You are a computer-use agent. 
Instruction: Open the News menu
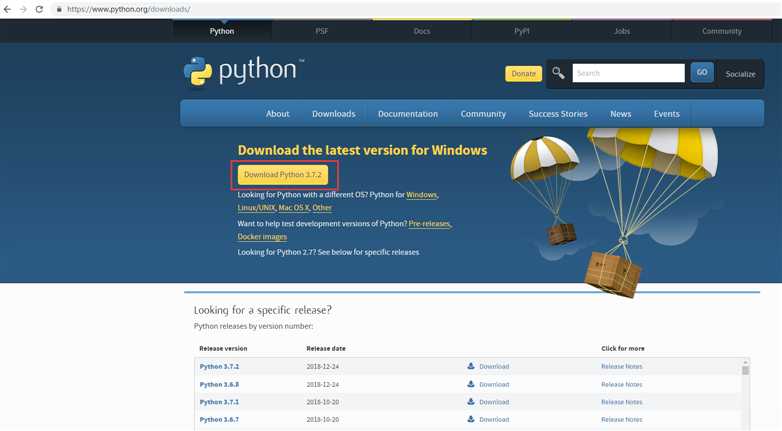click(x=620, y=114)
